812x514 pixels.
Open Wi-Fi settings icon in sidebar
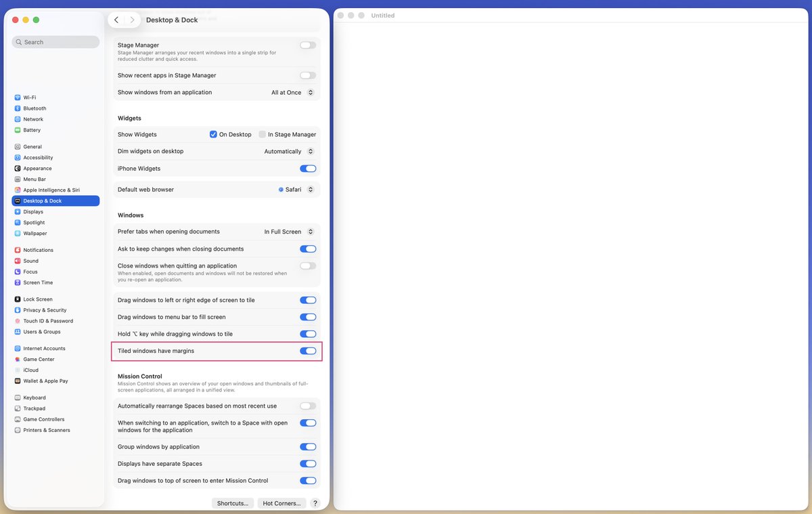click(18, 98)
